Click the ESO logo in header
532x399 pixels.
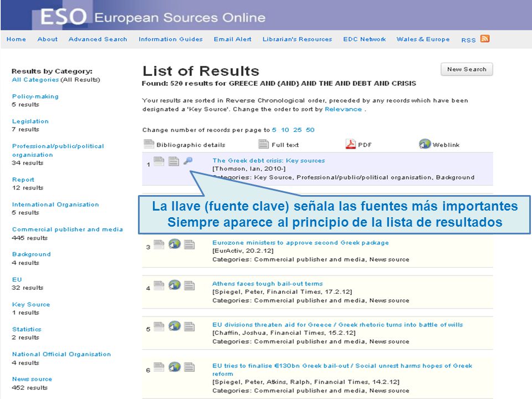(63, 16)
